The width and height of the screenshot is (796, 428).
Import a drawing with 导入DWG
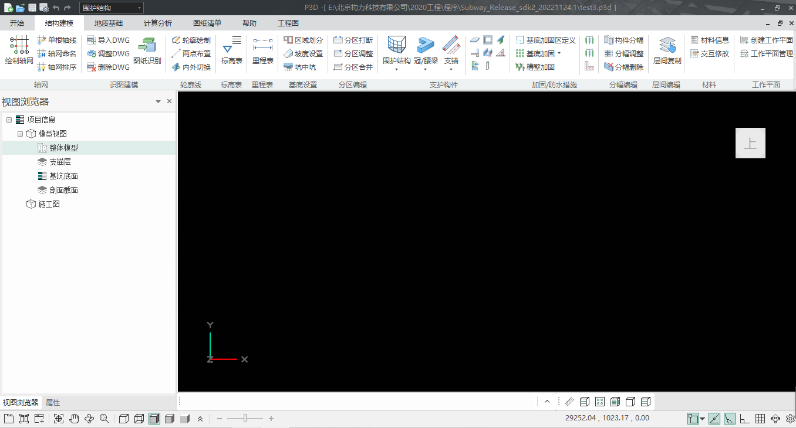[x=108, y=40]
